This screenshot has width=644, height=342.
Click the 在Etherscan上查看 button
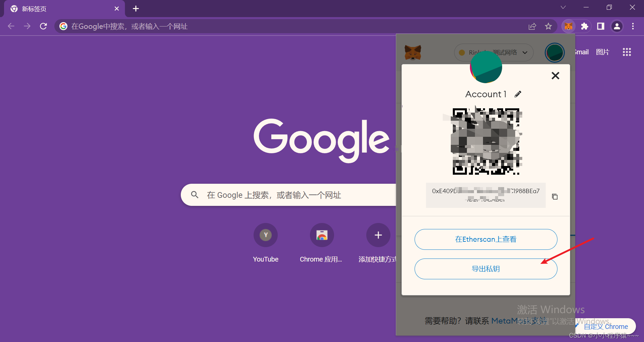[x=486, y=239]
